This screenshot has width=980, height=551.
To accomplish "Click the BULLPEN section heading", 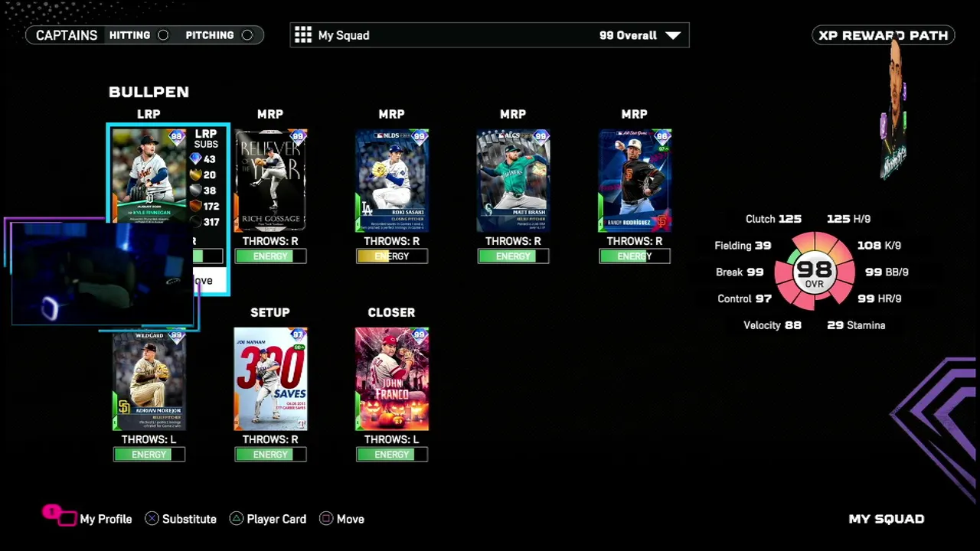I will [x=149, y=92].
